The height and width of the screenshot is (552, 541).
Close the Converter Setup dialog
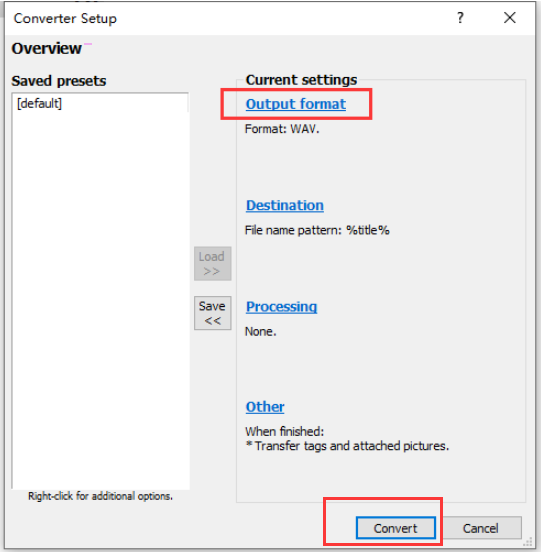(x=509, y=18)
